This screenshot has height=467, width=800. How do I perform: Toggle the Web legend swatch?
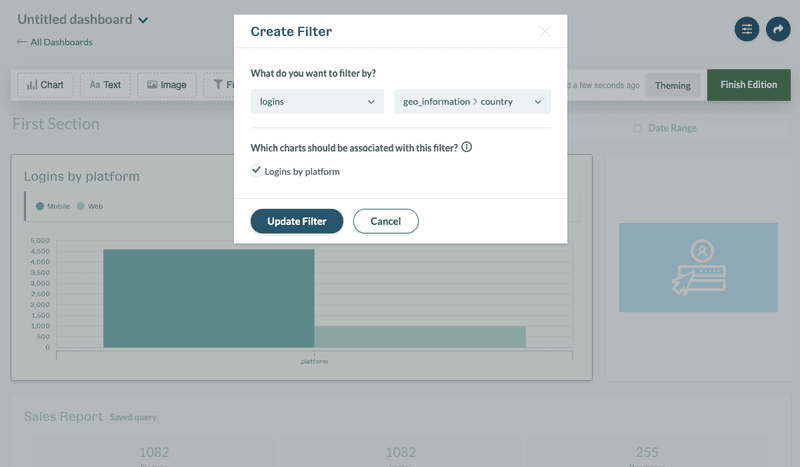(x=81, y=206)
